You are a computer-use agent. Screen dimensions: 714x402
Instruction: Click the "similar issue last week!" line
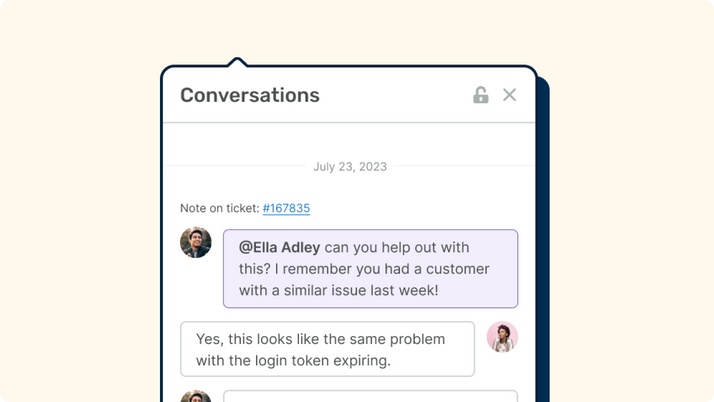[x=361, y=290]
